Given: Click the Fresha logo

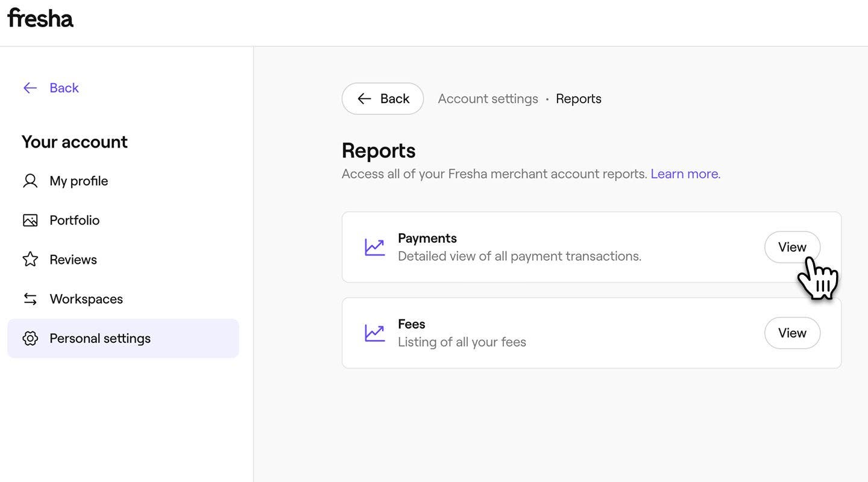Looking at the screenshot, I should point(40,18).
